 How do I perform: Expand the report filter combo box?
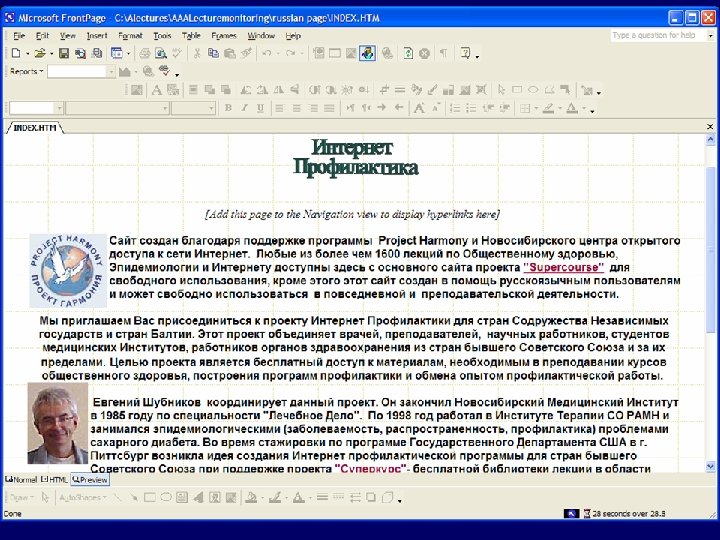tap(111, 72)
